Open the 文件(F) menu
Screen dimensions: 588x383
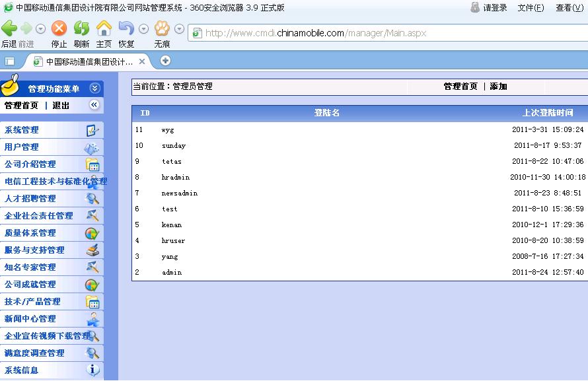(x=531, y=7)
